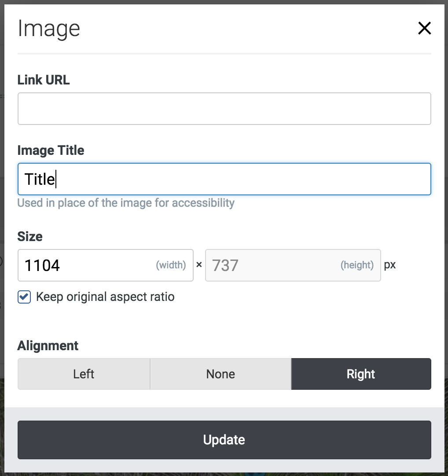Select the Right alignment option
The image size is (448, 476).
point(361,374)
